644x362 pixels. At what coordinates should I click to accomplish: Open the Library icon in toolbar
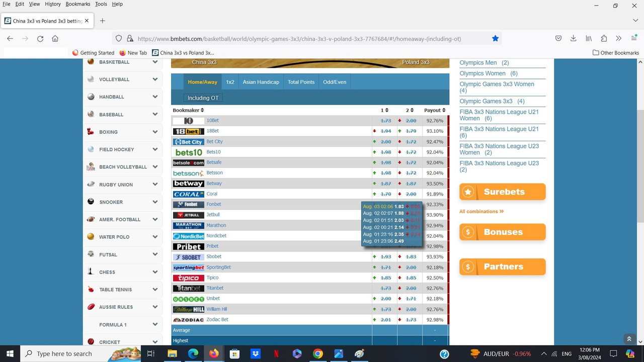pos(589,38)
